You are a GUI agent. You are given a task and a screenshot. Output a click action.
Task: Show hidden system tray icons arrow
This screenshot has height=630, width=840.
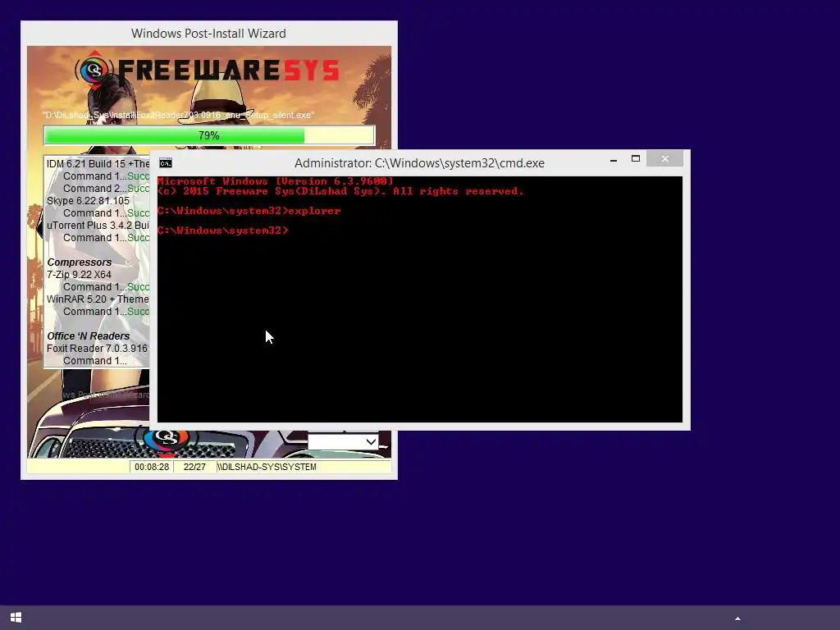tap(737, 619)
